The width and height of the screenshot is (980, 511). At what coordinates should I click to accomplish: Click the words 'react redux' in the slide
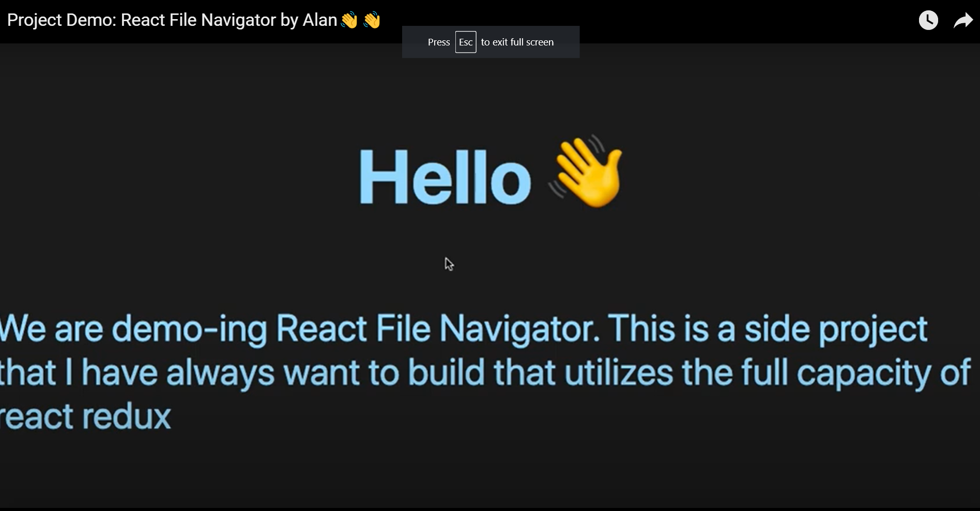(85, 416)
